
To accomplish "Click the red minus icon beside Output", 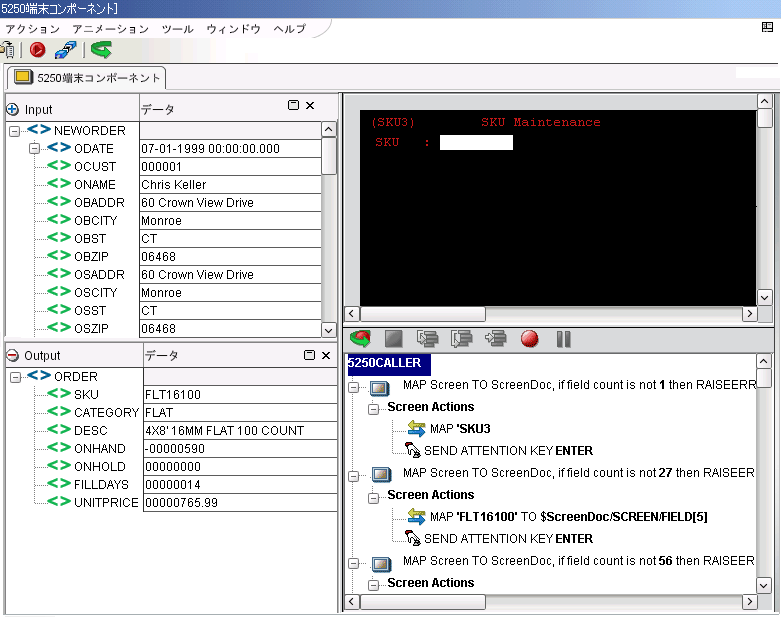I will pos(12,355).
